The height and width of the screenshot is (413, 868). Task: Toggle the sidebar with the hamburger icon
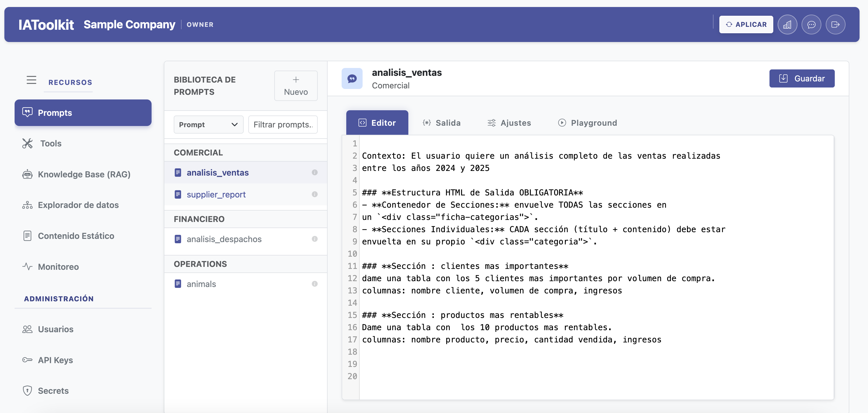pos(31,80)
